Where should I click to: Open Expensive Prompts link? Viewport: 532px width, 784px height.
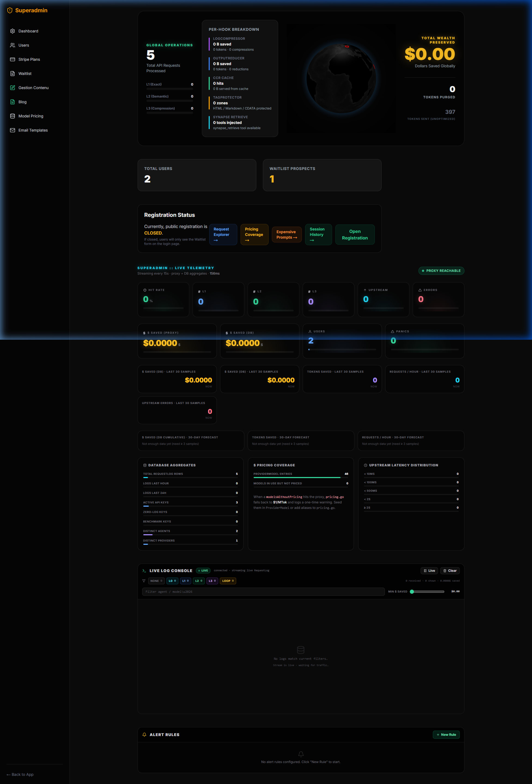287,235
